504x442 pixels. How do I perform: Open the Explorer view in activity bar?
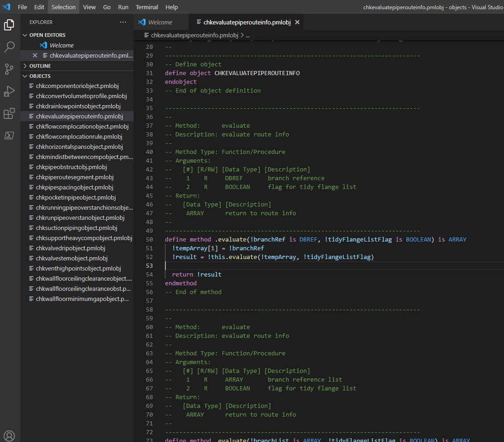click(x=9, y=25)
